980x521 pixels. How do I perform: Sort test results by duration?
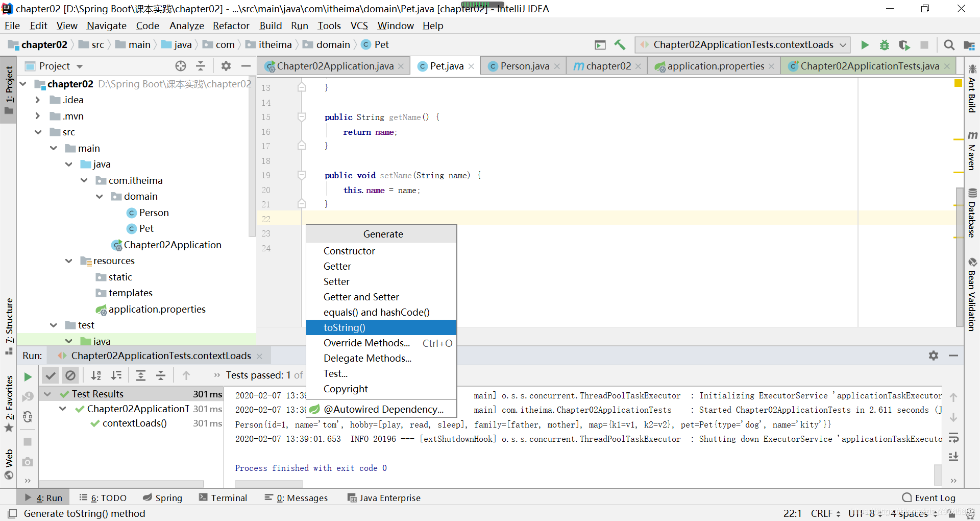coord(116,375)
